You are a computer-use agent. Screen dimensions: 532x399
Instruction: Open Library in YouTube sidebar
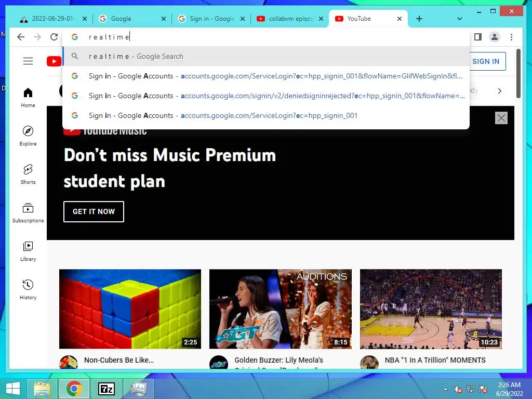(28, 251)
